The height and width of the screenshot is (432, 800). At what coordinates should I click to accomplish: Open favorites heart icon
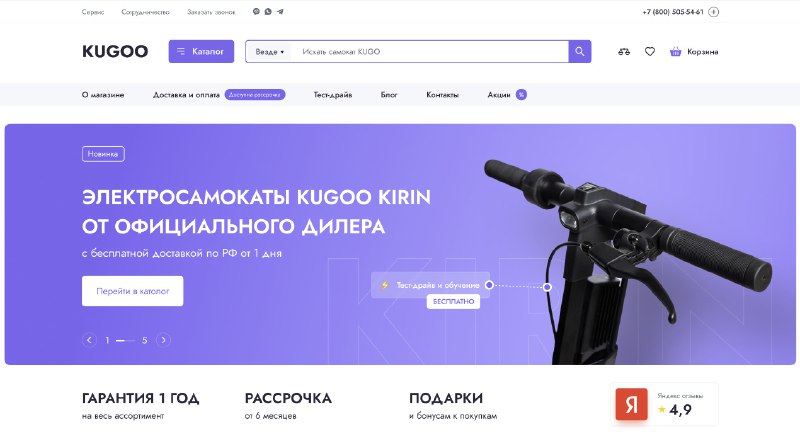(x=649, y=52)
